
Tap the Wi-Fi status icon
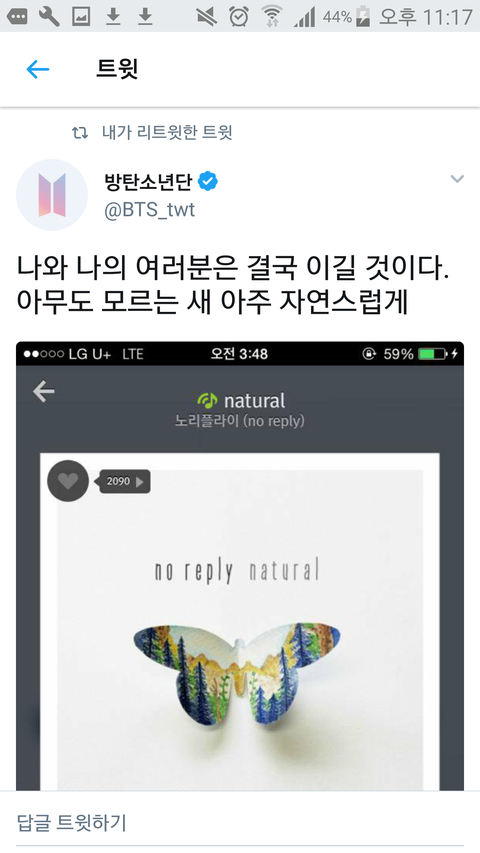(x=271, y=17)
